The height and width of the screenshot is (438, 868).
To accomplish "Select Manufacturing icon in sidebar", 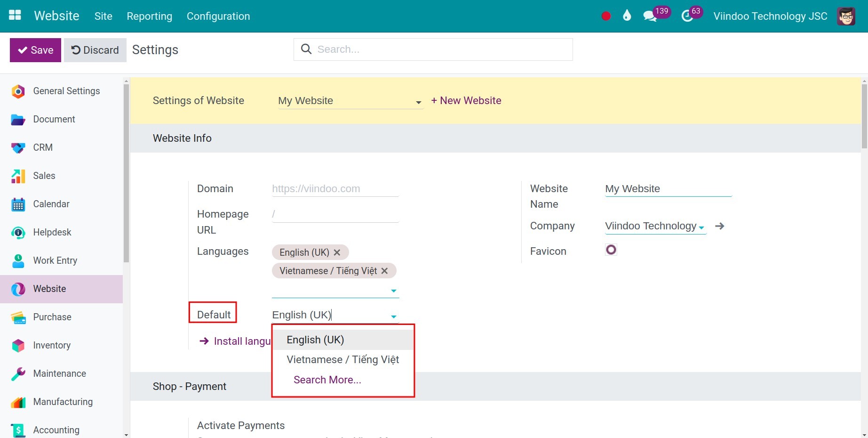I will click(x=18, y=402).
